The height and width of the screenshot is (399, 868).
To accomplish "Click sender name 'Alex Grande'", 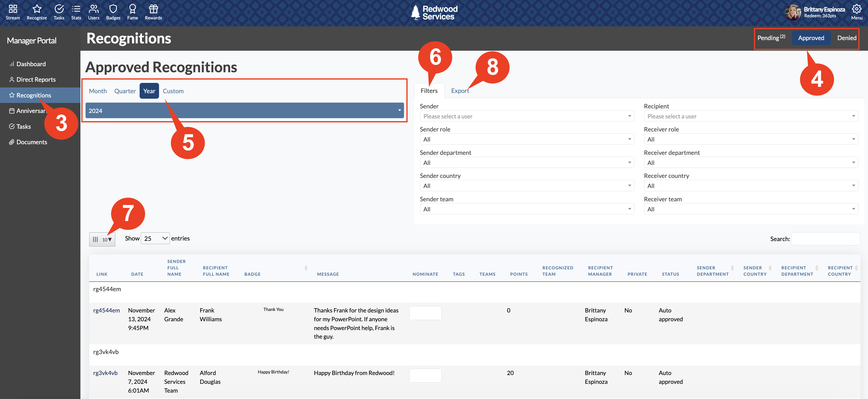I will (x=174, y=315).
